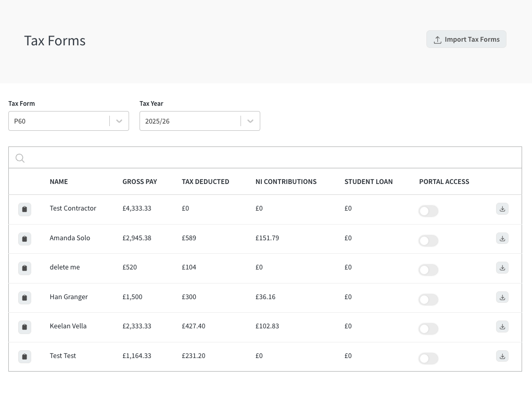Download the P60 for delete me
This screenshot has width=532, height=394.
(502, 268)
